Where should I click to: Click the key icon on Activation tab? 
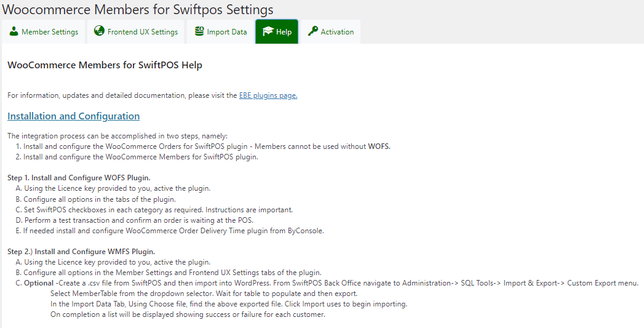point(313,31)
